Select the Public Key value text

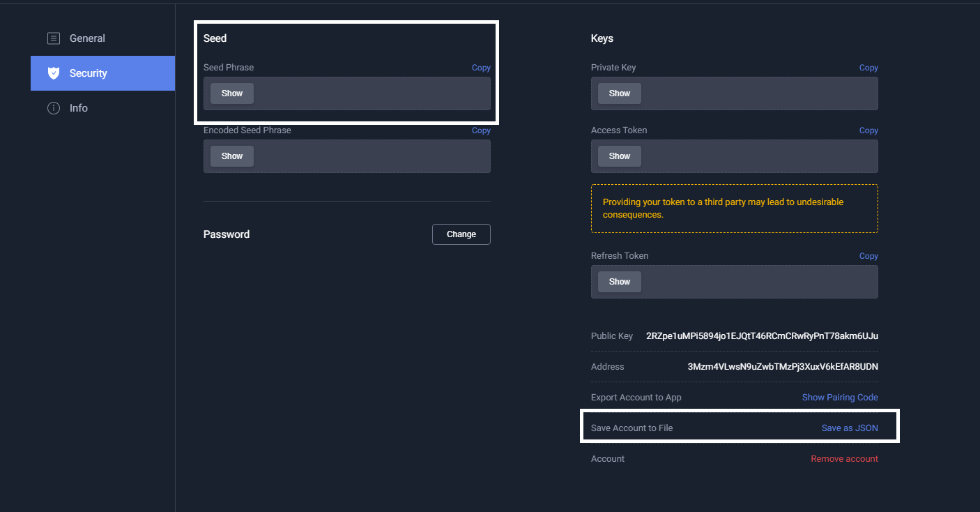[762, 336]
